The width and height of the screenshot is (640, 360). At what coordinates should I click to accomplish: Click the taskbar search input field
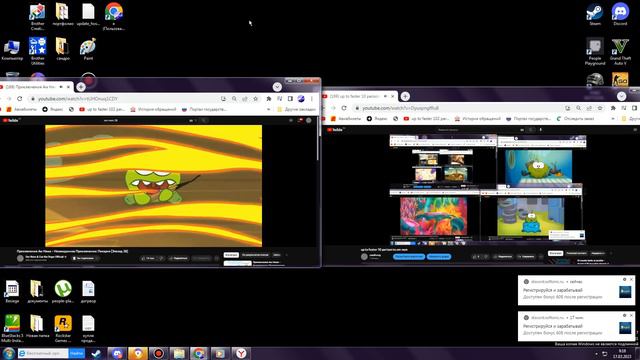[x=42, y=353]
